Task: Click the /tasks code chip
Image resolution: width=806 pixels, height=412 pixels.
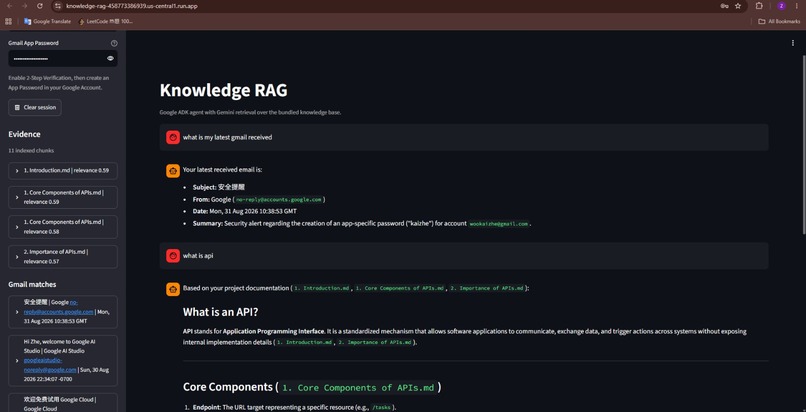Action: [x=381, y=407]
